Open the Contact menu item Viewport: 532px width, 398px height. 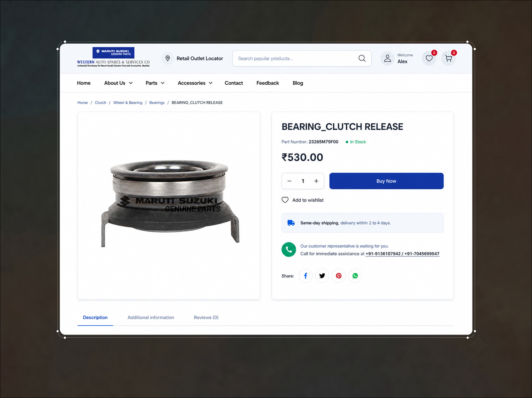click(234, 83)
